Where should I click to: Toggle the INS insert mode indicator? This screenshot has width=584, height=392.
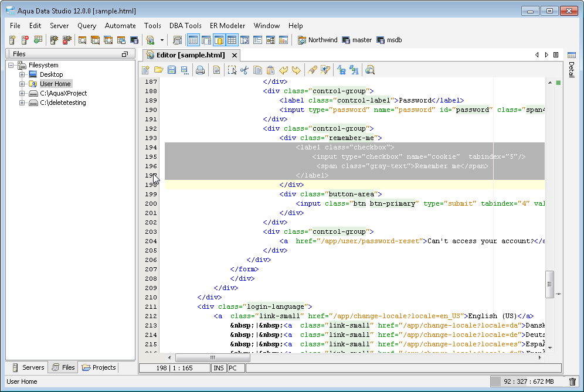(x=218, y=368)
